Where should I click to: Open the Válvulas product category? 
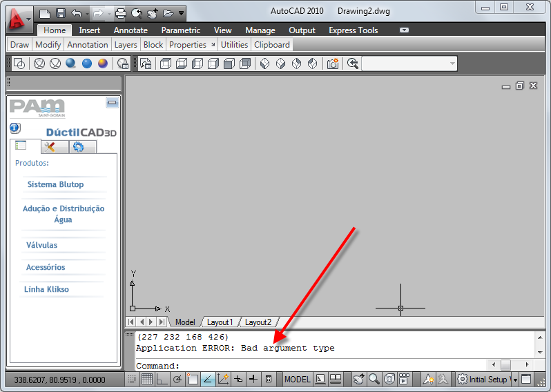(42, 245)
